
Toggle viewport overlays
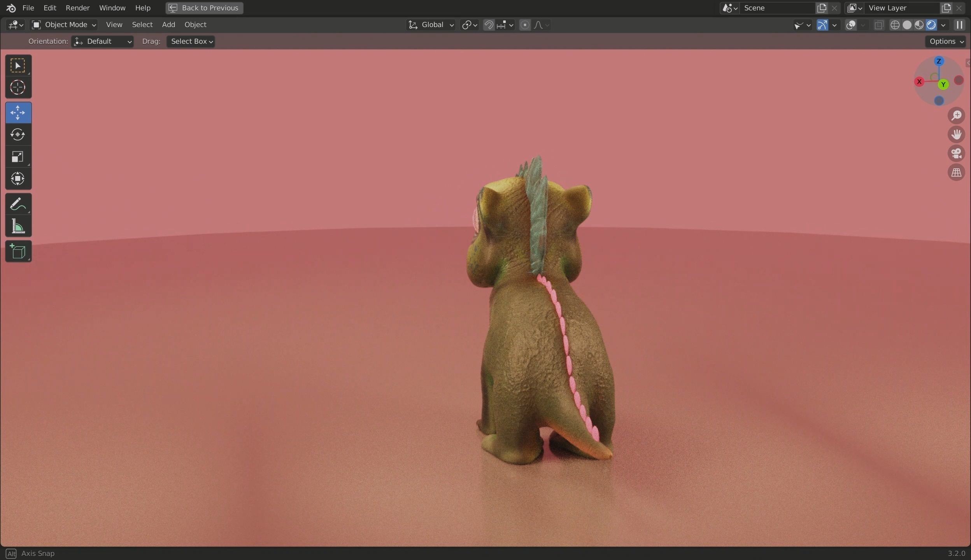[x=851, y=25]
